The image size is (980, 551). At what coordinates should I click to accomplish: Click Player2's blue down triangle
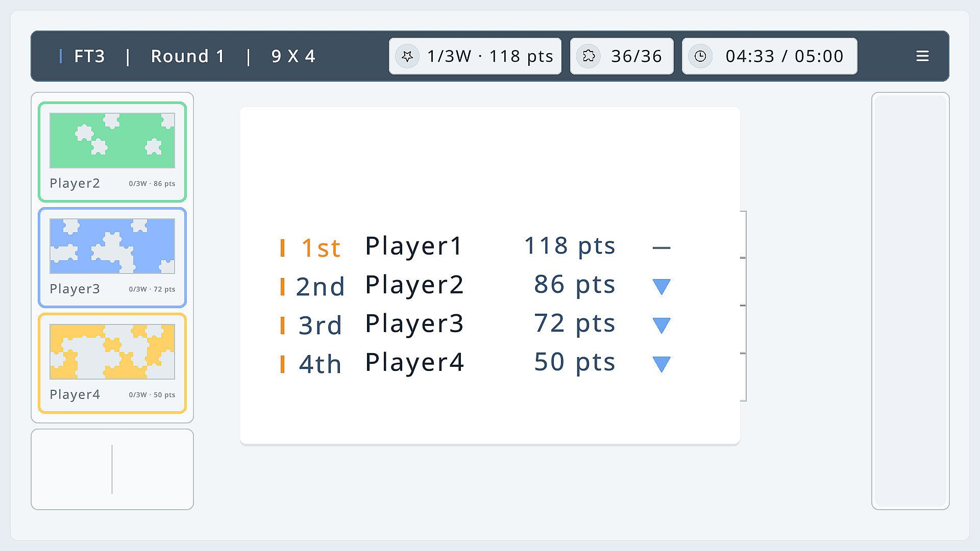point(661,287)
